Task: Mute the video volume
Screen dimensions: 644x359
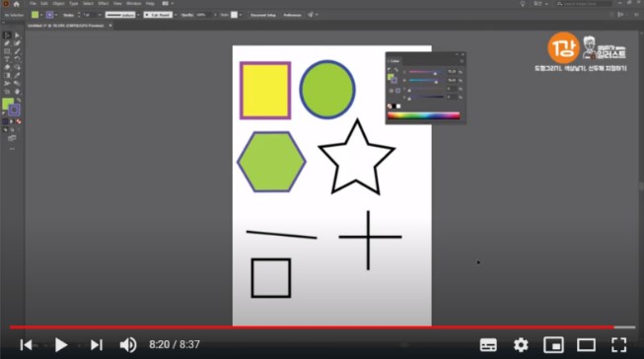Action: pyautogui.click(x=128, y=344)
